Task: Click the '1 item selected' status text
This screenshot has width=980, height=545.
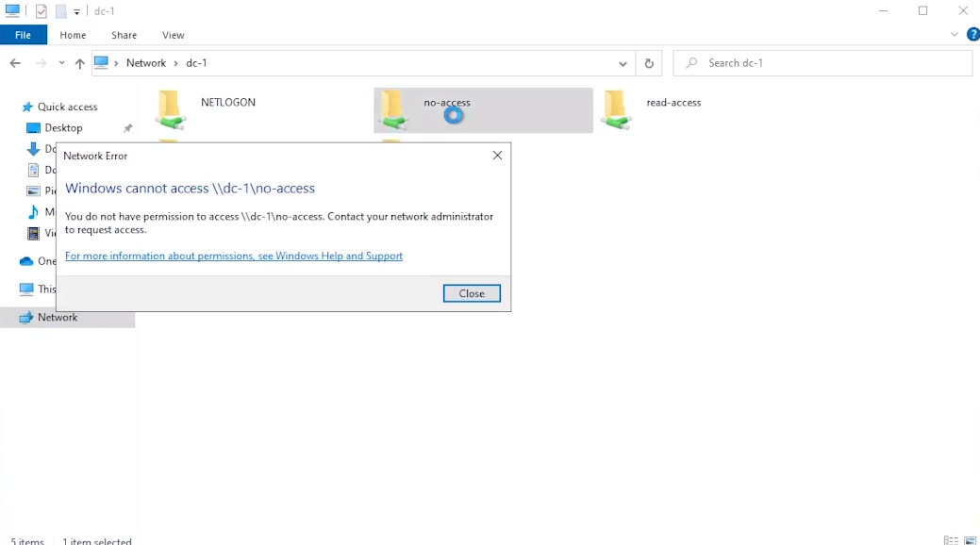Action: [97, 540]
